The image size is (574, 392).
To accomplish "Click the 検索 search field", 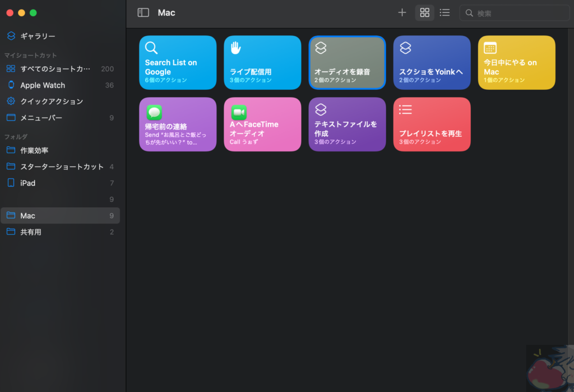I will [x=516, y=13].
